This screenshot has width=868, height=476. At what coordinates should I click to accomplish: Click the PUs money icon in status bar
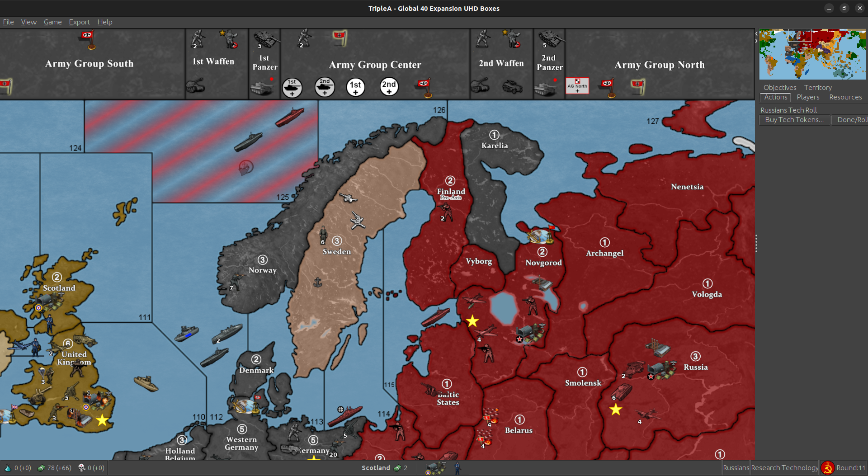coord(41,468)
